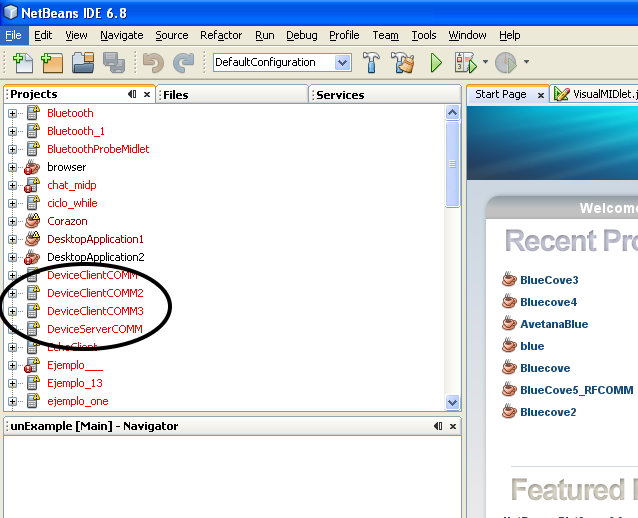638x518 pixels.
Task: Open the blue recent project link
Action: (532, 346)
